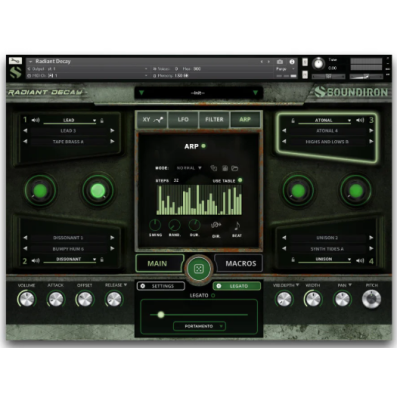Open the LEAD category dropdown

point(70,120)
